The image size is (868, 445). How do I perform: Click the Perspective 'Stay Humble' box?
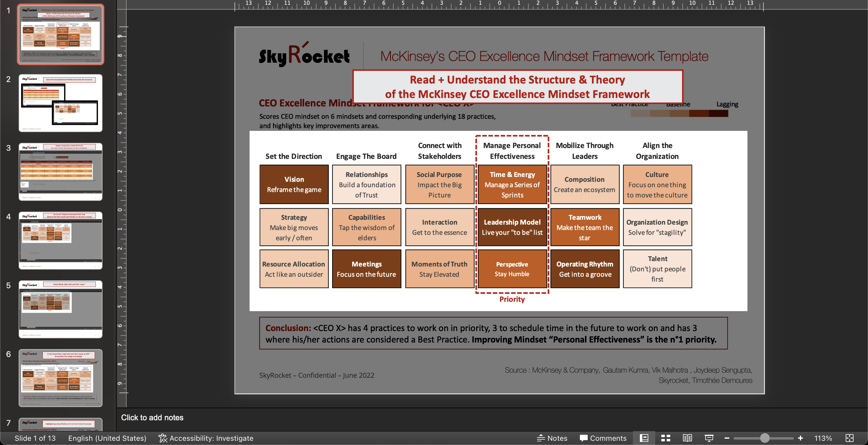[x=512, y=269]
